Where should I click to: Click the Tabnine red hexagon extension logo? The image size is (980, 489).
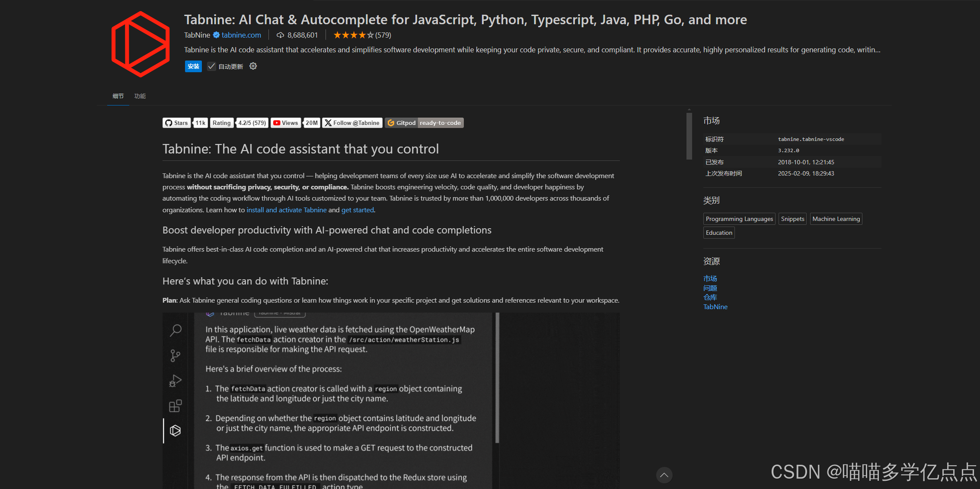(140, 44)
